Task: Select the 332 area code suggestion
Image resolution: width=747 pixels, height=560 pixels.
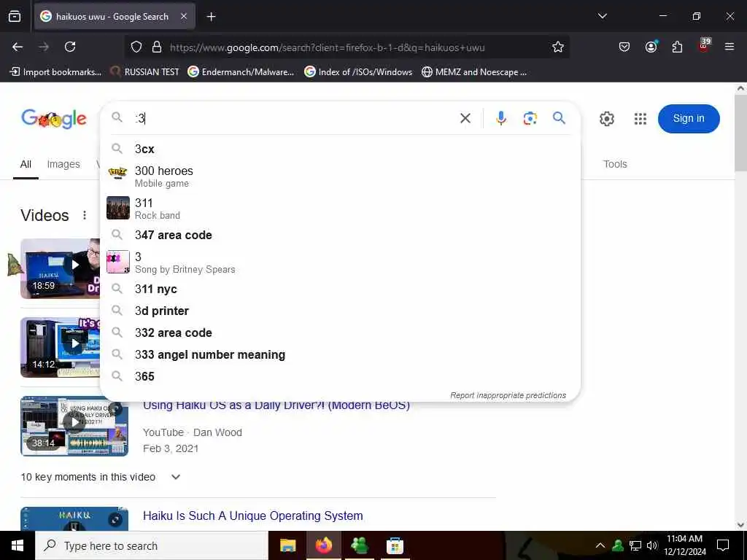Action: pyautogui.click(x=340, y=332)
